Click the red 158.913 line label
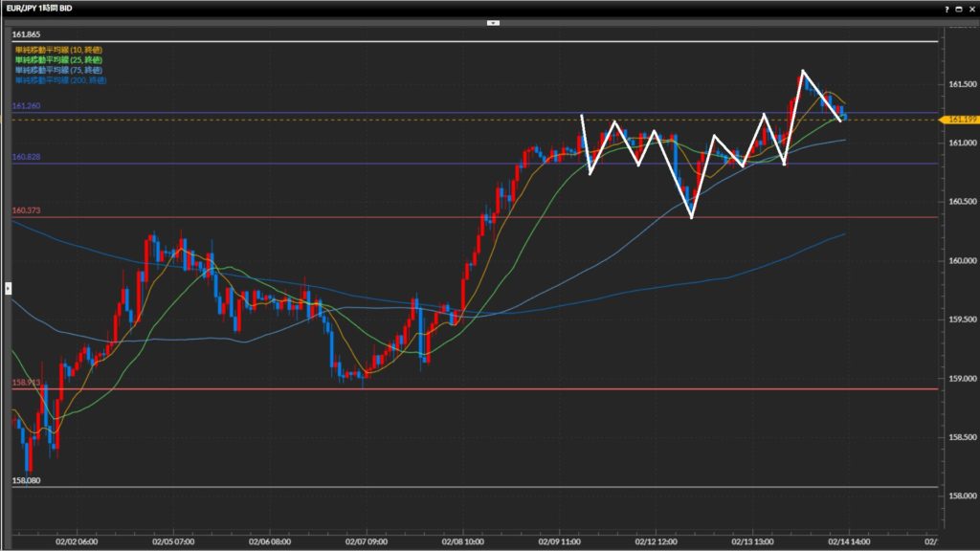The image size is (980, 551). click(27, 382)
